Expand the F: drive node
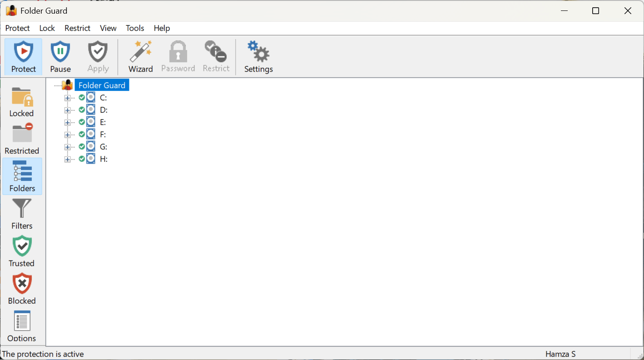 click(x=68, y=135)
